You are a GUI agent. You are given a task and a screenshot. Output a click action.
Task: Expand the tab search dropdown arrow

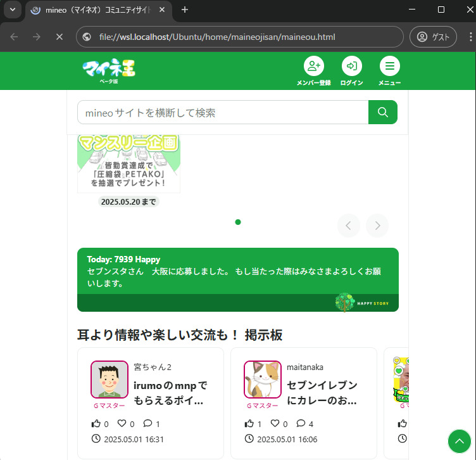point(13,10)
